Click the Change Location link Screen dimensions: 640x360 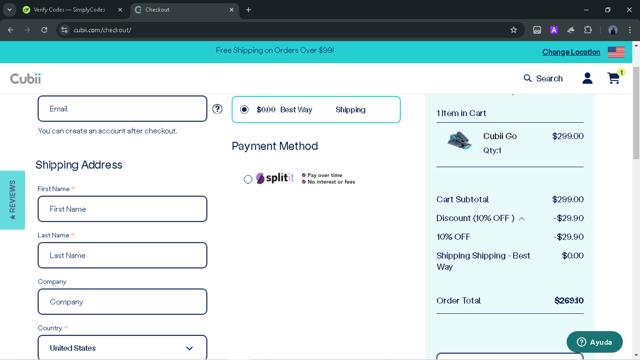point(571,52)
